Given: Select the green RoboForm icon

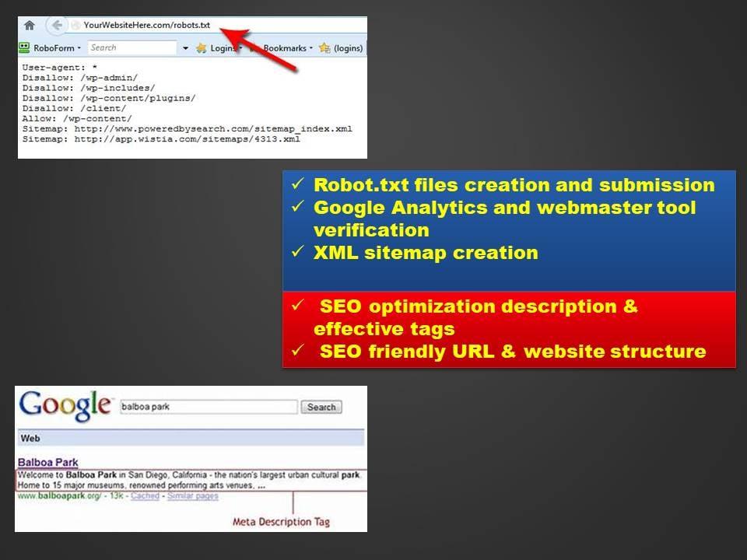Looking at the screenshot, I should coord(24,47).
